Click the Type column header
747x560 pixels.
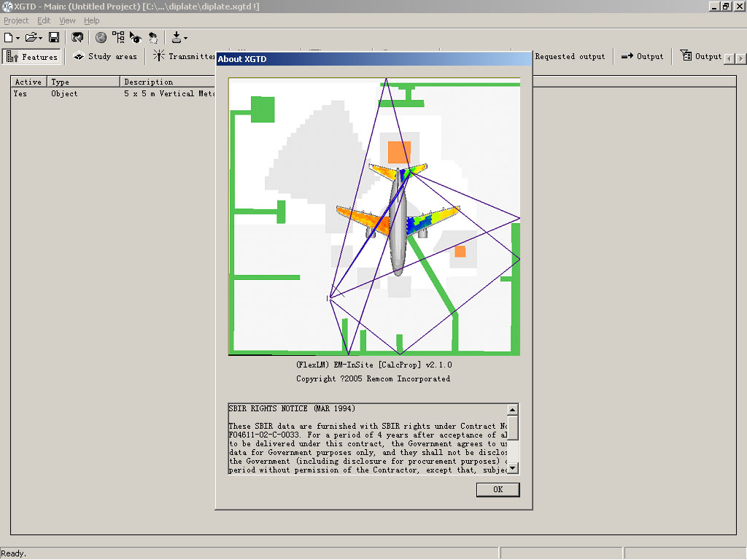pos(83,82)
